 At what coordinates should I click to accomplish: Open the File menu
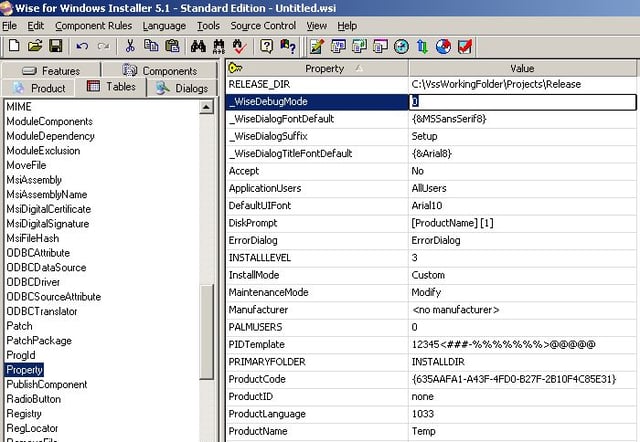pos(9,26)
